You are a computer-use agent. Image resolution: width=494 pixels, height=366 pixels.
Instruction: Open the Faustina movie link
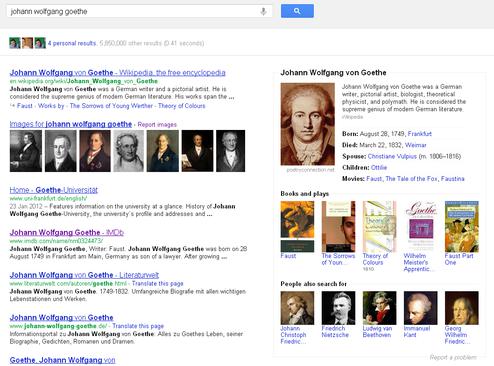452,179
